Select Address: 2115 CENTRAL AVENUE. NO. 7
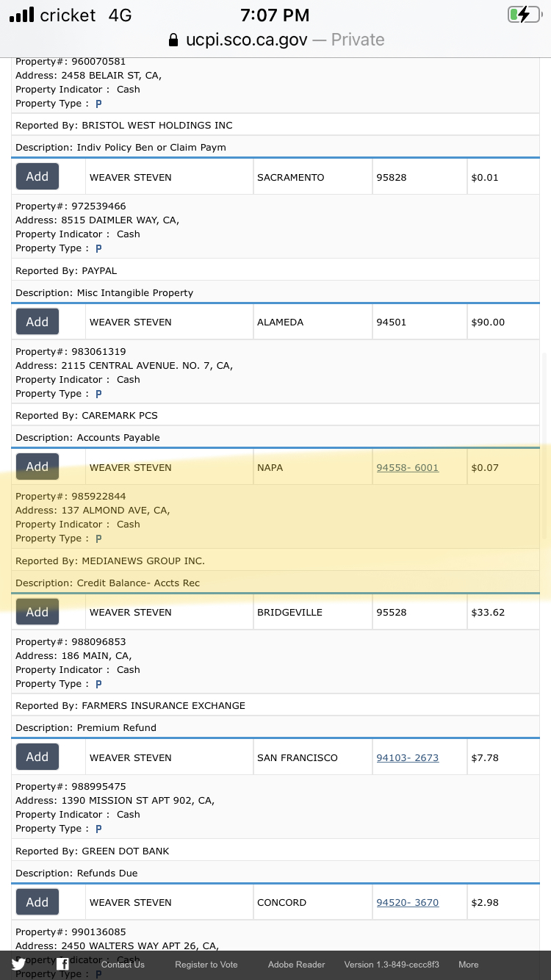Screen dimensions: 551x980 pos(124,366)
